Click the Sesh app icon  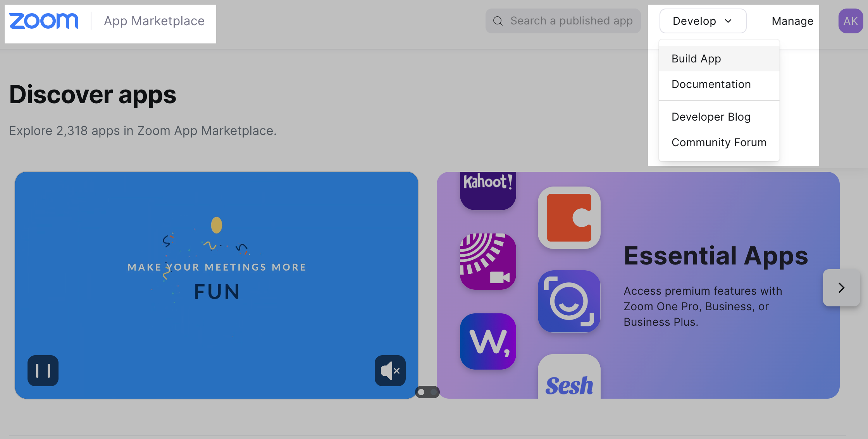pos(569,376)
